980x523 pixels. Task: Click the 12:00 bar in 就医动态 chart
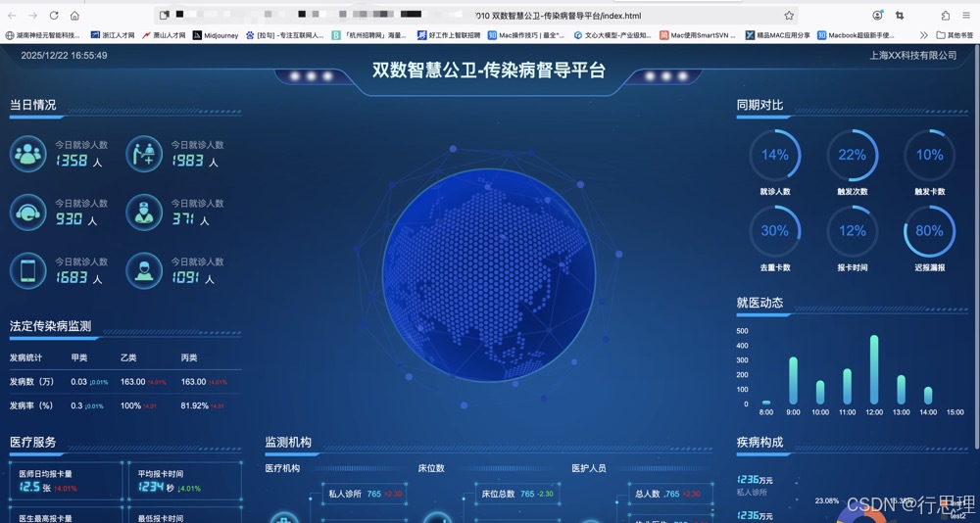[x=874, y=370]
